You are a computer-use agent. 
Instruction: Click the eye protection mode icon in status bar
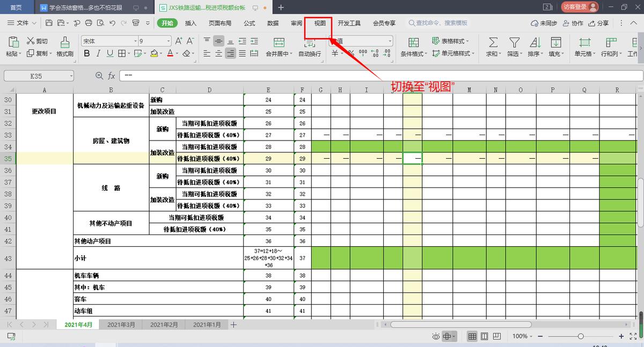coord(435,336)
